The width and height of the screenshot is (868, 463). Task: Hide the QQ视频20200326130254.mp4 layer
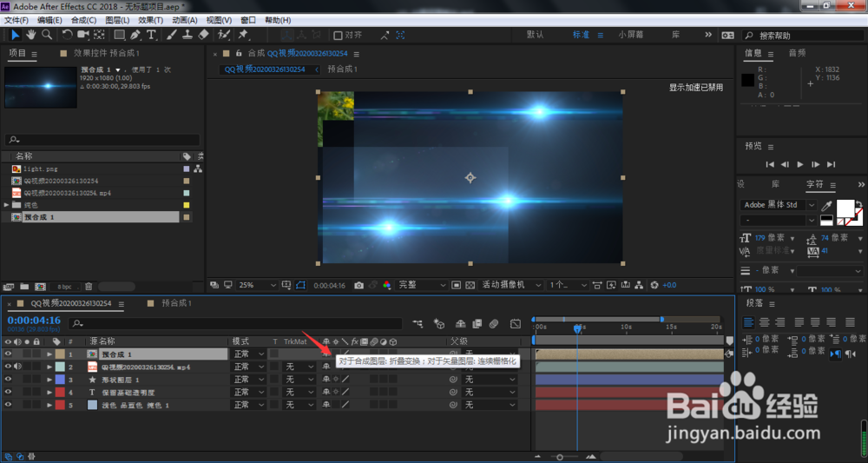pos(8,367)
